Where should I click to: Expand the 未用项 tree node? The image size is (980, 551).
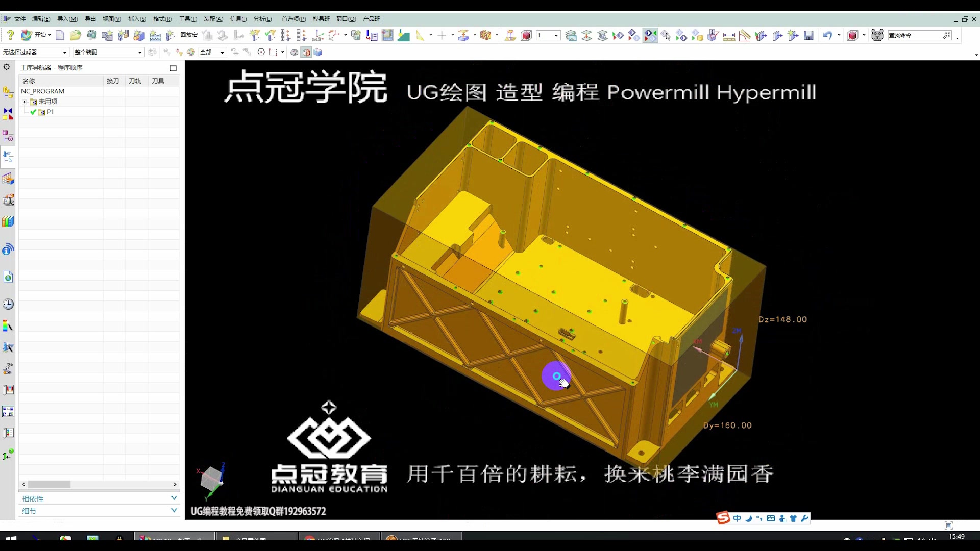(25, 101)
